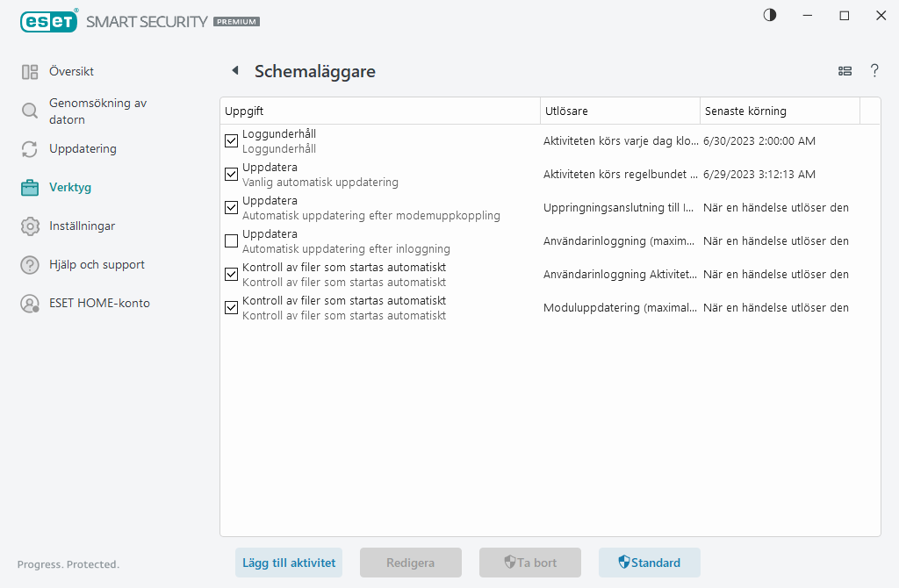Click the ESET HOME-konto user icon
The image size is (899, 588).
(30, 304)
